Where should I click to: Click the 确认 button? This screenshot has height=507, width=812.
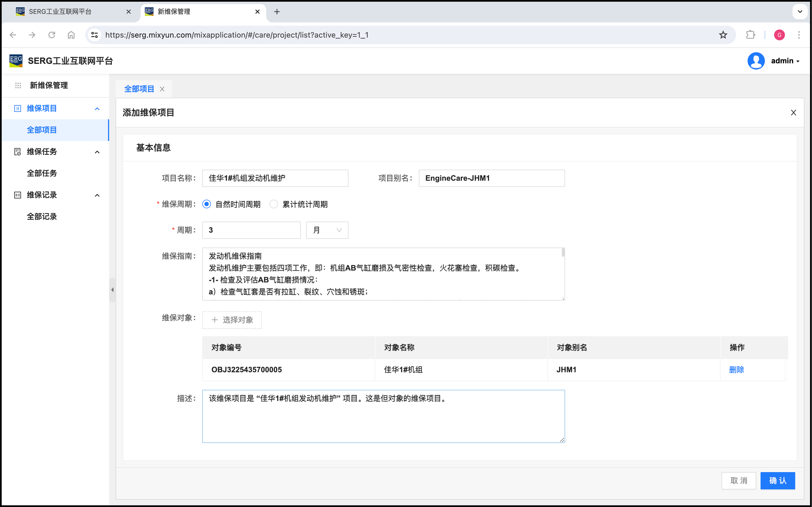pos(777,480)
